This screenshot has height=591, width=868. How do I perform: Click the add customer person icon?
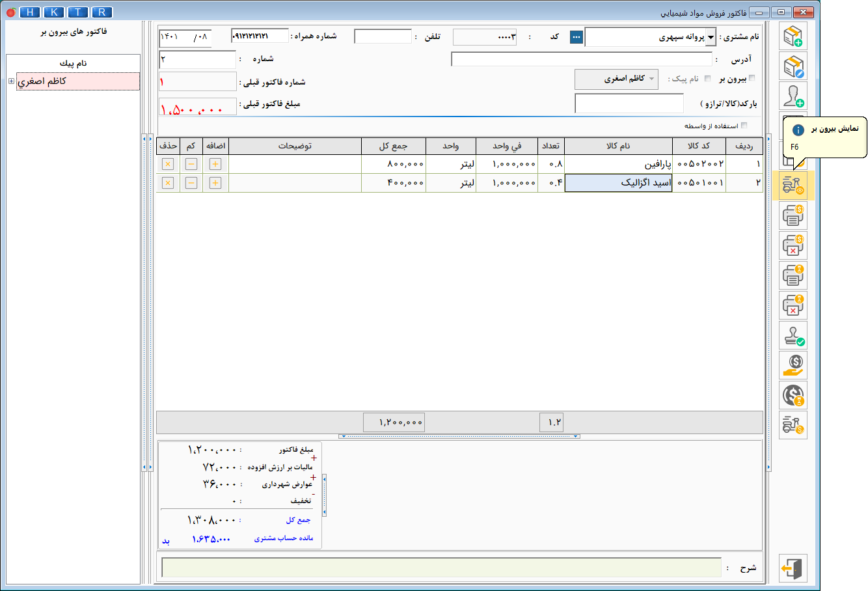coord(793,96)
